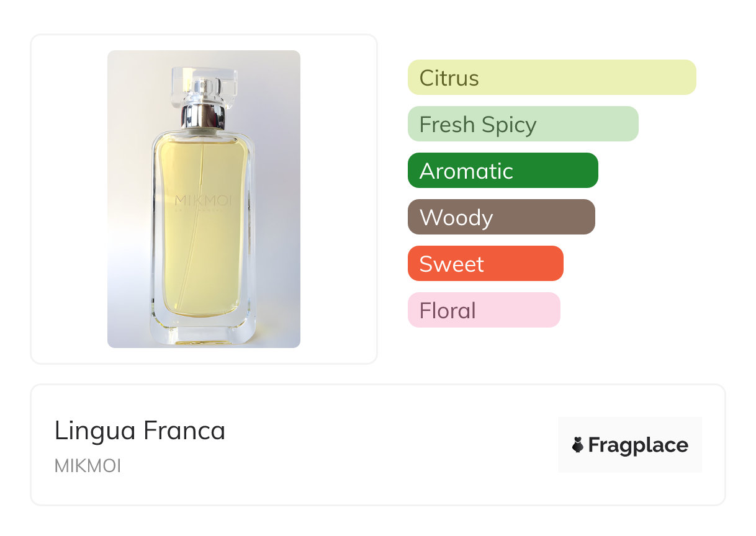
Task: Click the Fragplace brand name text
Action: click(x=638, y=445)
